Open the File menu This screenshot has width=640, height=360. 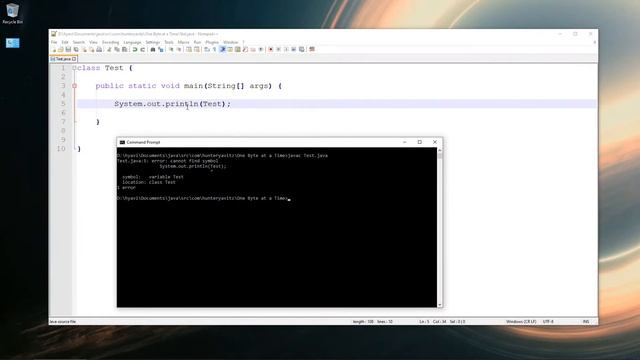tap(54, 42)
